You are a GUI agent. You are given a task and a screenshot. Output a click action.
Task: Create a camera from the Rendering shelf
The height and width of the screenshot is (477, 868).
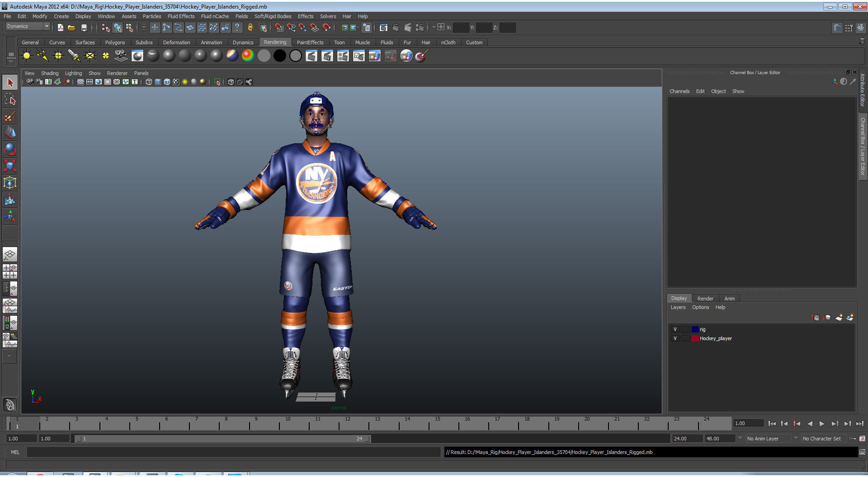pyautogui.click(x=121, y=56)
